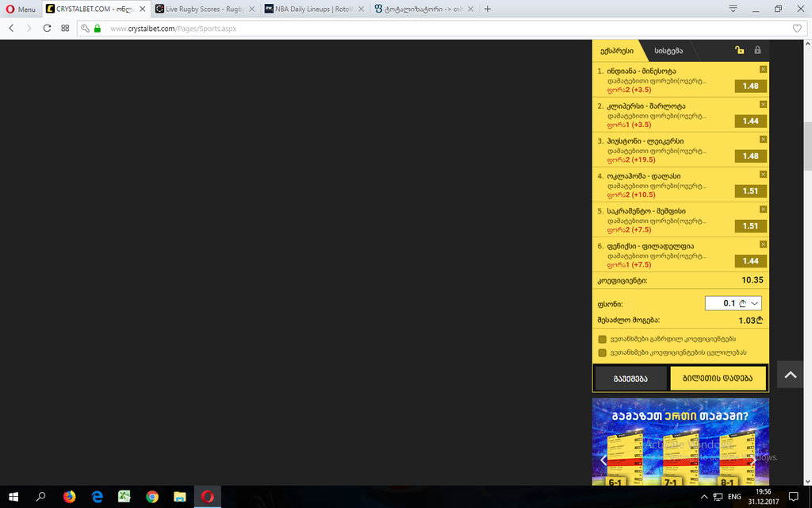The image size is (812, 508).
Task: Open the Opera Menu button
Action: [21, 9]
